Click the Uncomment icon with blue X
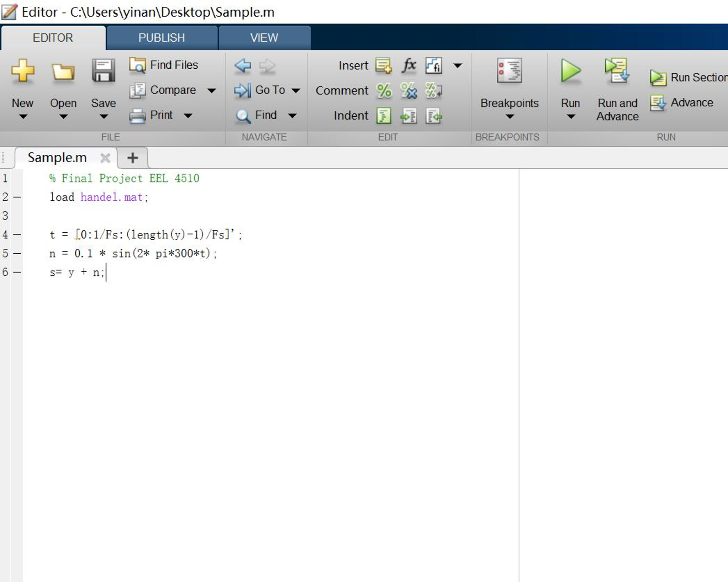Screen dimensions: 728x582 pos(409,91)
